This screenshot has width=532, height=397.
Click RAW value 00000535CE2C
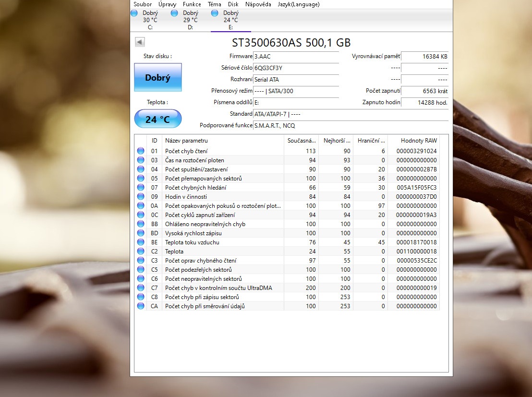pos(417,261)
